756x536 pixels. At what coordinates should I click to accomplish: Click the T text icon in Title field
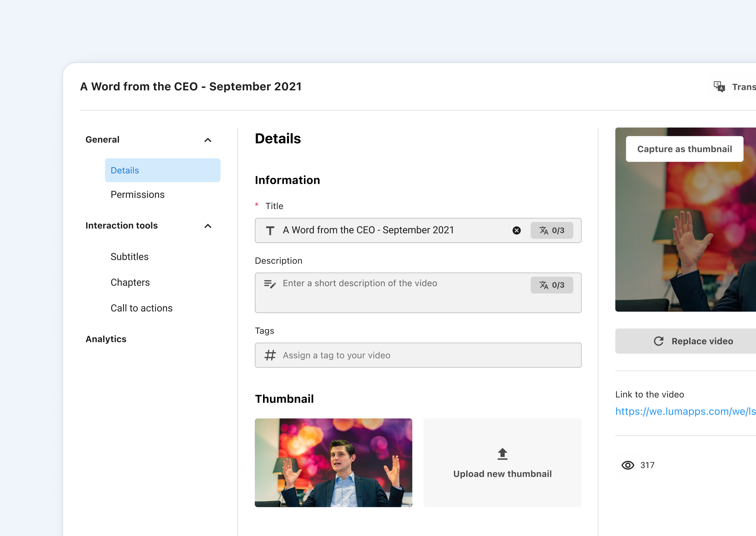[270, 230]
